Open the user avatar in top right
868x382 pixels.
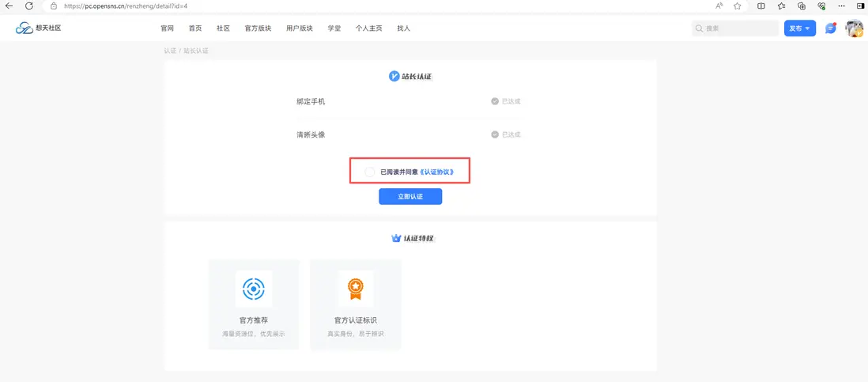click(854, 28)
